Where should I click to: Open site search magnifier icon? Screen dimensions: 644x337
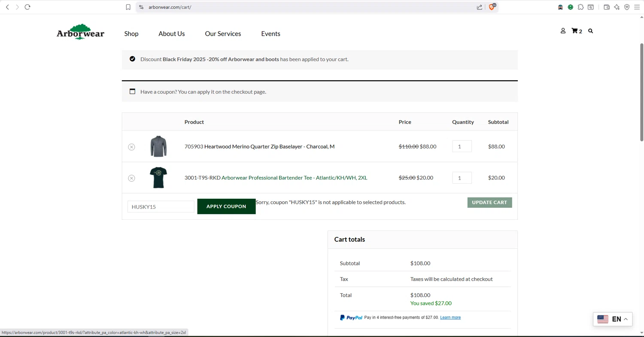tap(590, 31)
